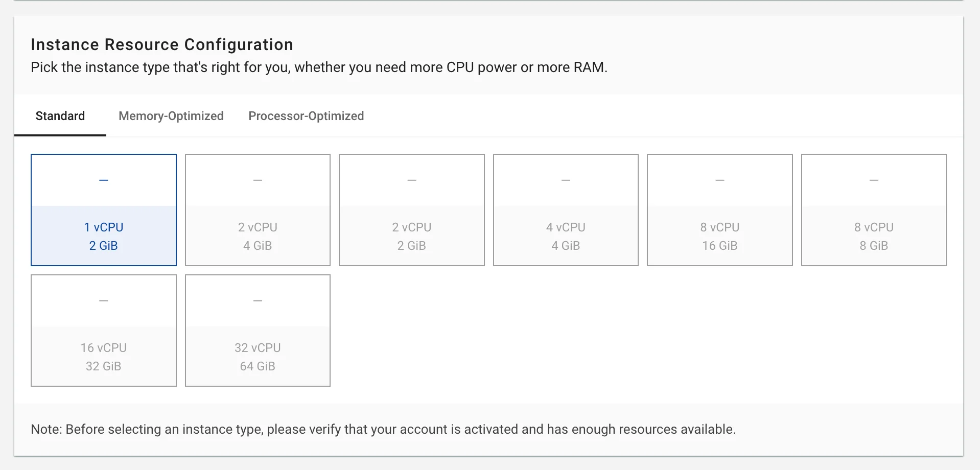980x470 pixels.
Task: Click the Instance Resource Configuration heading
Action: pos(162,44)
